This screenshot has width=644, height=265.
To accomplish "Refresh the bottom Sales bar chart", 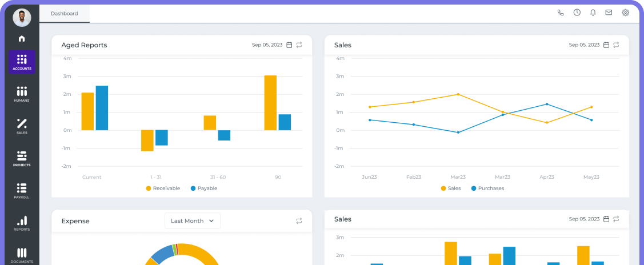I will tap(616, 219).
